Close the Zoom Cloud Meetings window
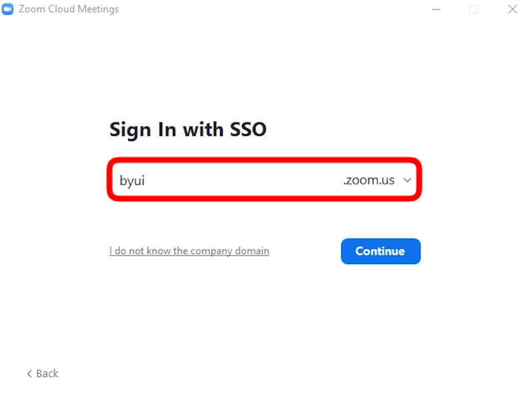Screen dimensions: 532x400 [x=512, y=9]
